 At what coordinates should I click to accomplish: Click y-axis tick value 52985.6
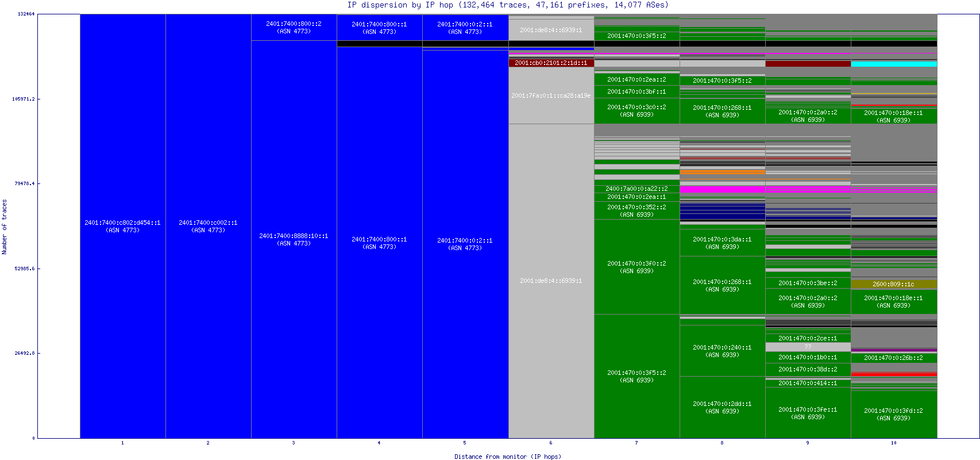point(24,269)
